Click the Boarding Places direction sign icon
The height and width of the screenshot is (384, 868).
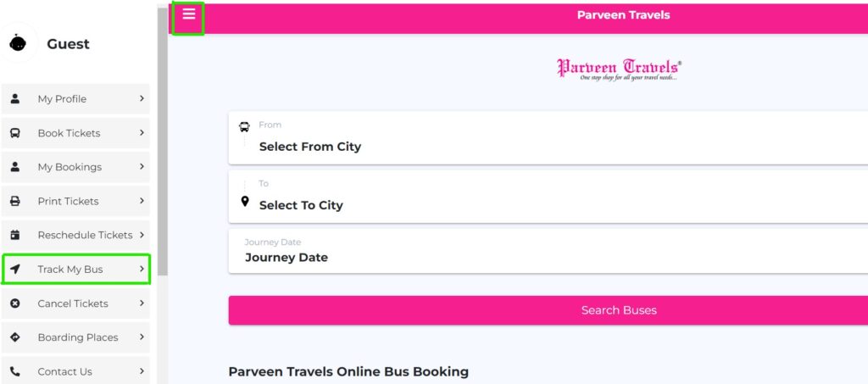[x=15, y=337]
